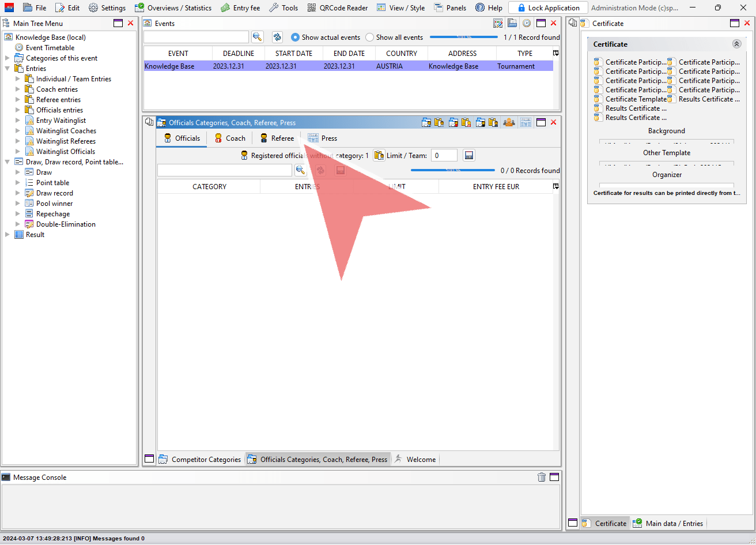756x545 pixels.
Task: Collapse the Entries tree node
Action: [7, 69]
